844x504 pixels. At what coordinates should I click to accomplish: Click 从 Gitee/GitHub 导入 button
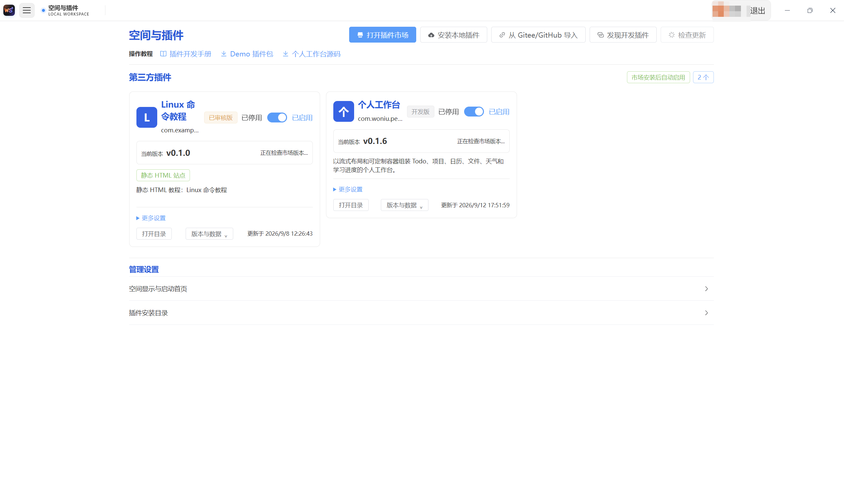coord(538,35)
